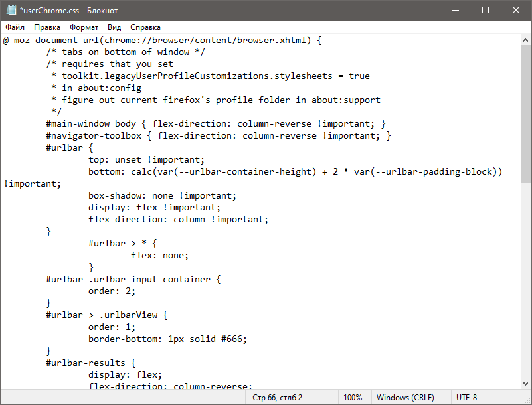Viewport: 532px width, 405px height.
Task: Open the Справка menu
Action: tap(145, 27)
